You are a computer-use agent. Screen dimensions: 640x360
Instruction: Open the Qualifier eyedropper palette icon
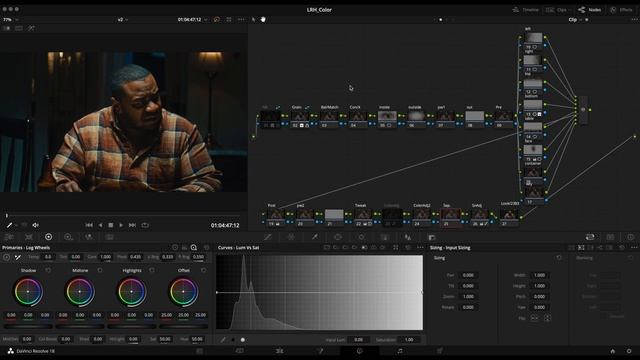[315, 237]
